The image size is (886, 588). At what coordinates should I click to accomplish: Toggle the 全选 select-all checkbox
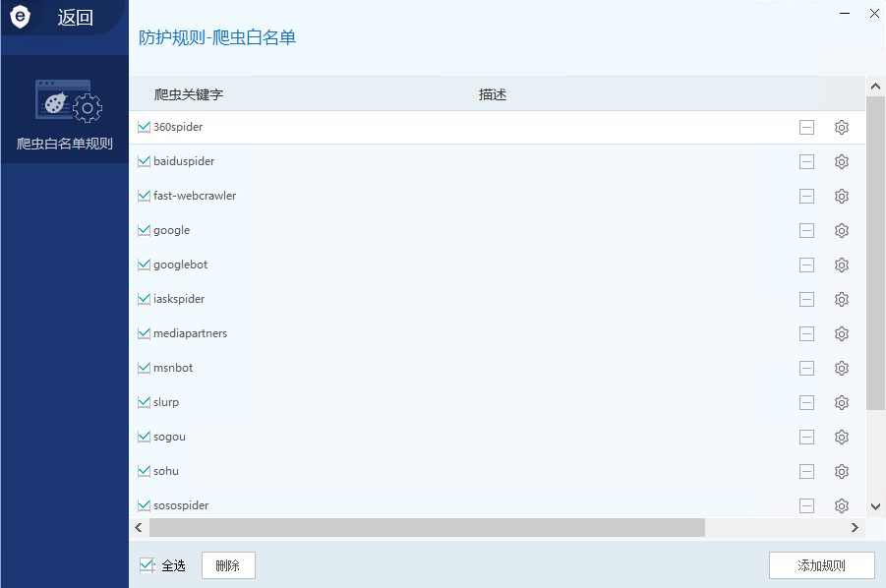148,565
